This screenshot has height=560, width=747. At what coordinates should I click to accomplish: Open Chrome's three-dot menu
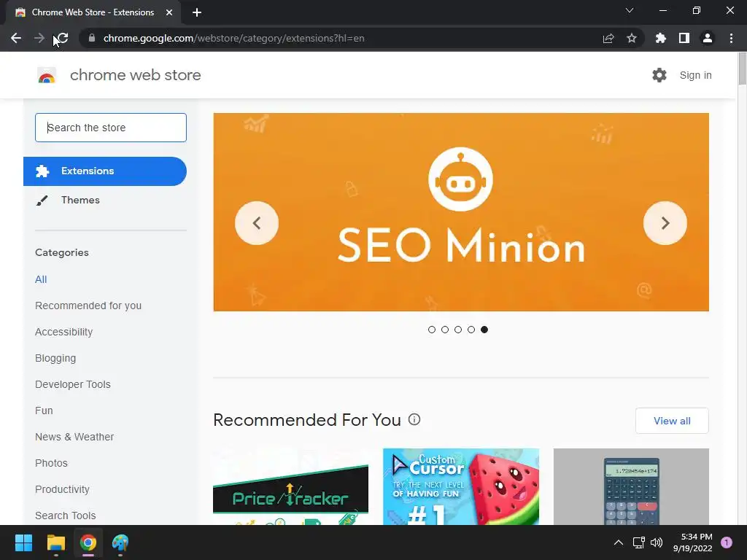pos(731,38)
